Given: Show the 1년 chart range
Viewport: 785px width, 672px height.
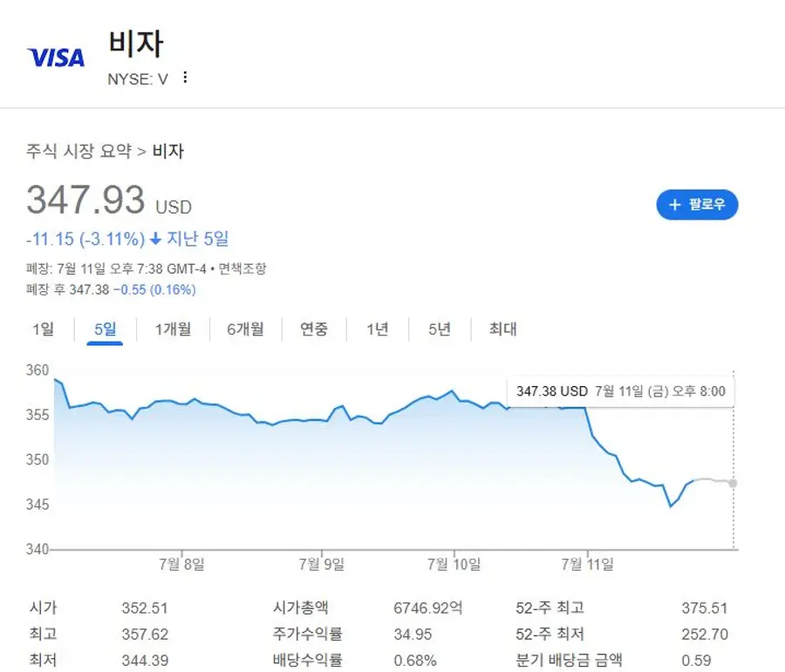Looking at the screenshot, I should pyautogui.click(x=377, y=329).
